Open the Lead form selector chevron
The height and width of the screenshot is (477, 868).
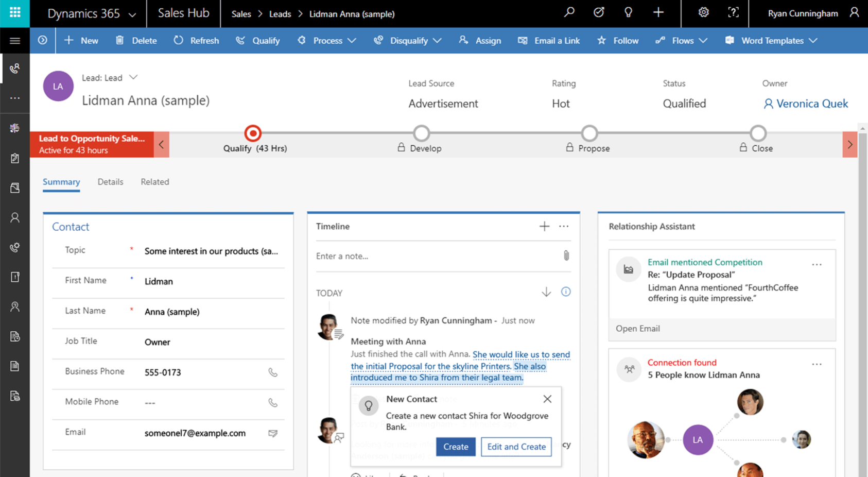133,77
